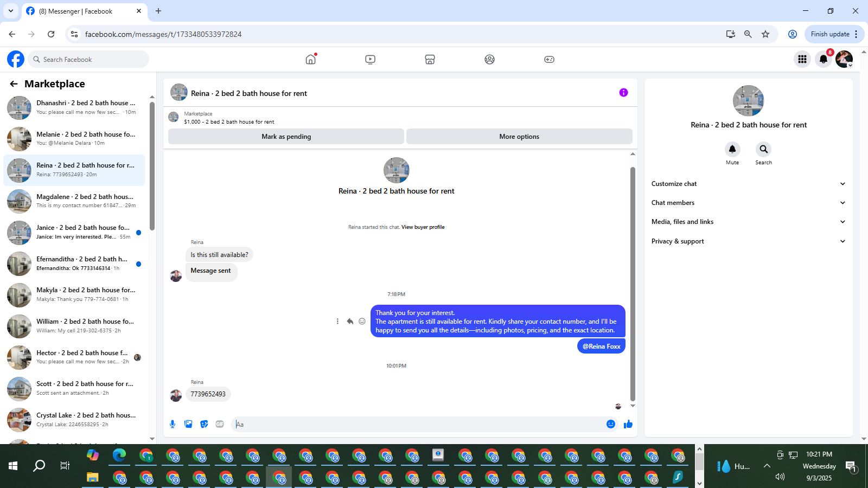Open the listing thumbnail in right panel

pyautogui.click(x=748, y=101)
